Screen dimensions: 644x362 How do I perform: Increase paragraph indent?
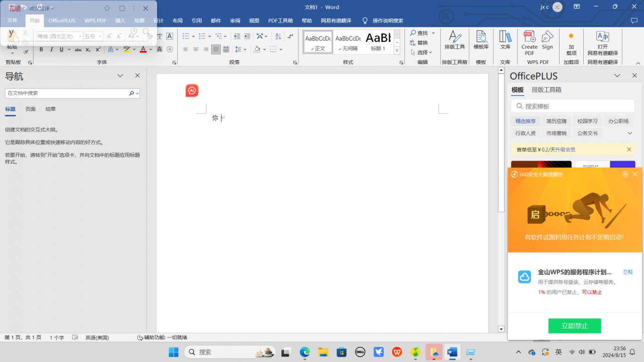point(247,36)
